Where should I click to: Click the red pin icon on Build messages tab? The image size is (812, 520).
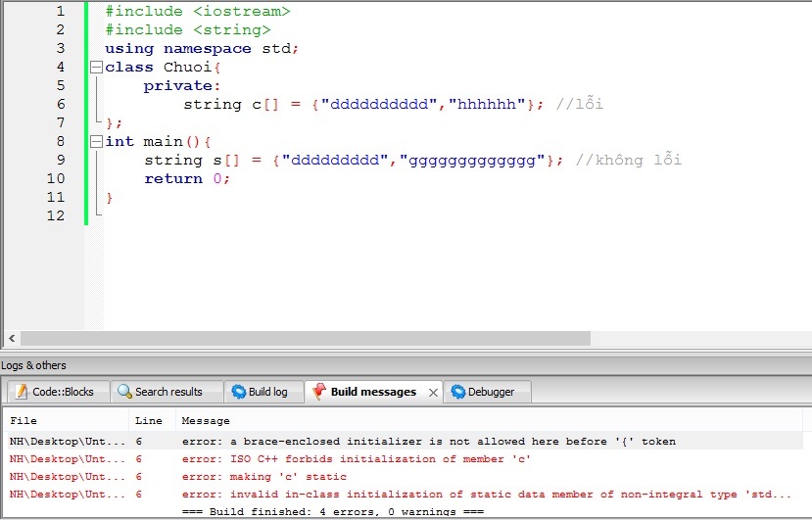coord(318,392)
